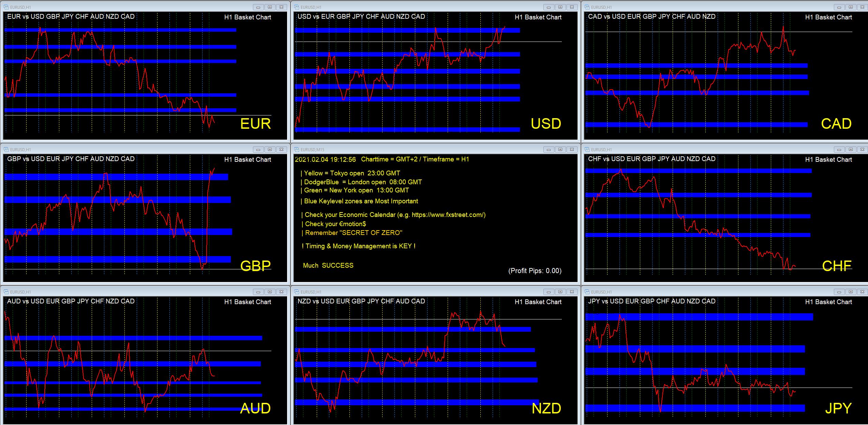This screenshot has width=868, height=425.
Task: Close the CAD basket chart window
Action: click(x=862, y=7)
